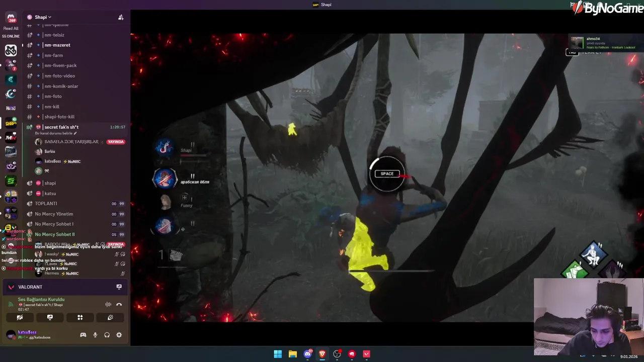The width and height of the screenshot is (644, 362).
Task: Open Discord from the taskbar
Action: pos(307,354)
